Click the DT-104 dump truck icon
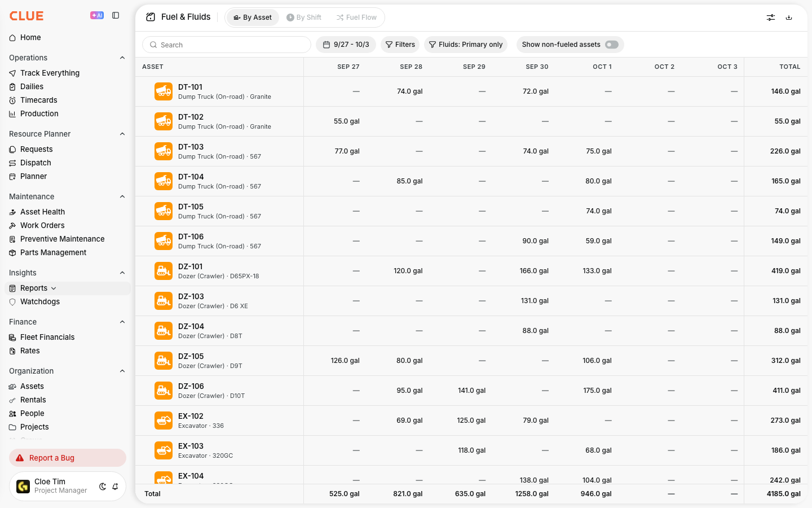The height and width of the screenshot is (508, 812). 164,181
